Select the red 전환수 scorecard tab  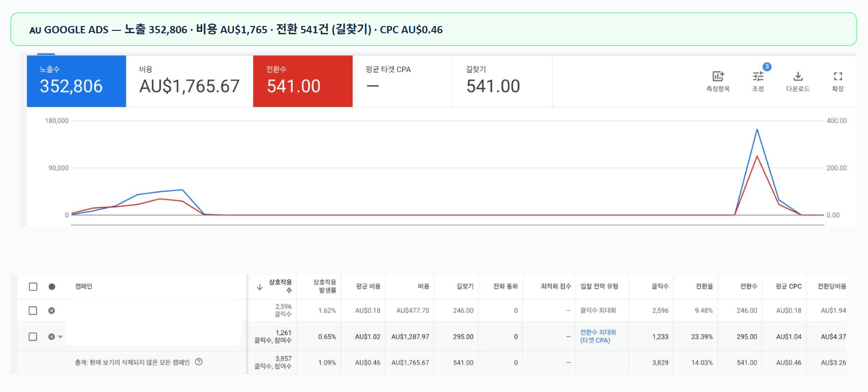[x=303, y=81]
